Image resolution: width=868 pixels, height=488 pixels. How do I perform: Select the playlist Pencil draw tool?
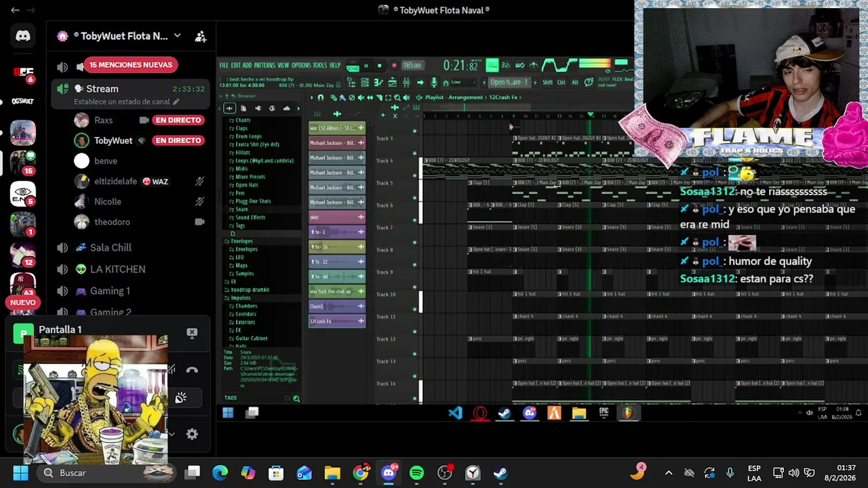point(334,98)
